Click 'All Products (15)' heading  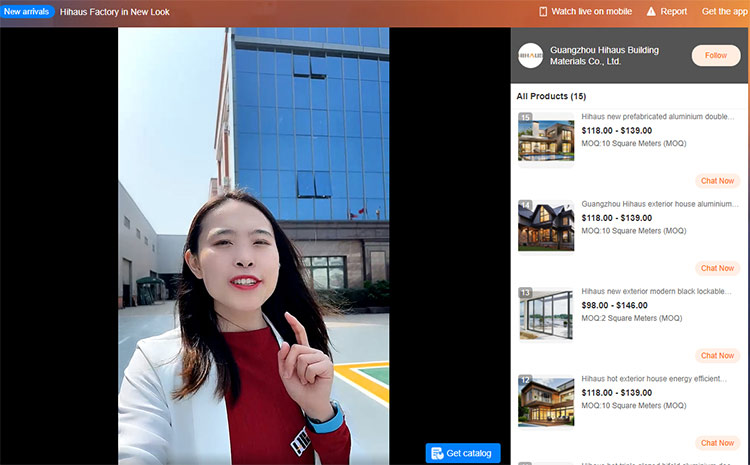coord(551,96)
